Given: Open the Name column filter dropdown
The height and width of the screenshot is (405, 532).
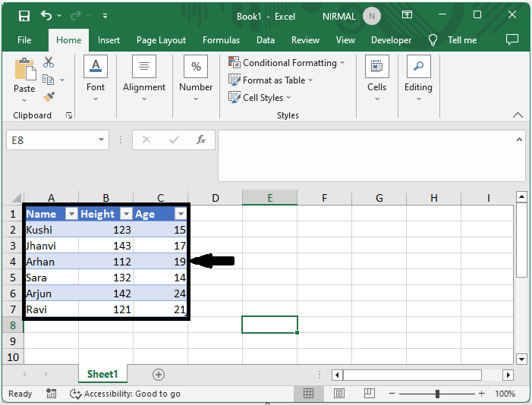Looking at the screenshot, I should tap(71, 214).
